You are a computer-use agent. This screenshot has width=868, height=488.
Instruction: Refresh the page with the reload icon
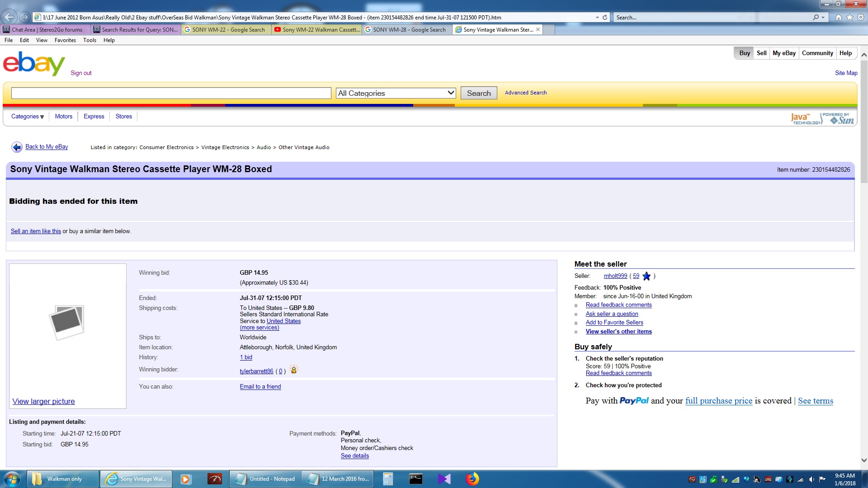(605, 18)
